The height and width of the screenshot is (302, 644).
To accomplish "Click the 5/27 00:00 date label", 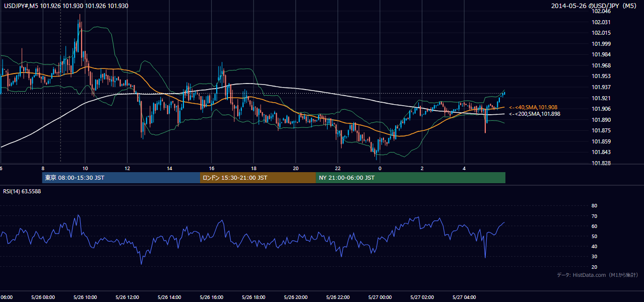I will 380,297.
